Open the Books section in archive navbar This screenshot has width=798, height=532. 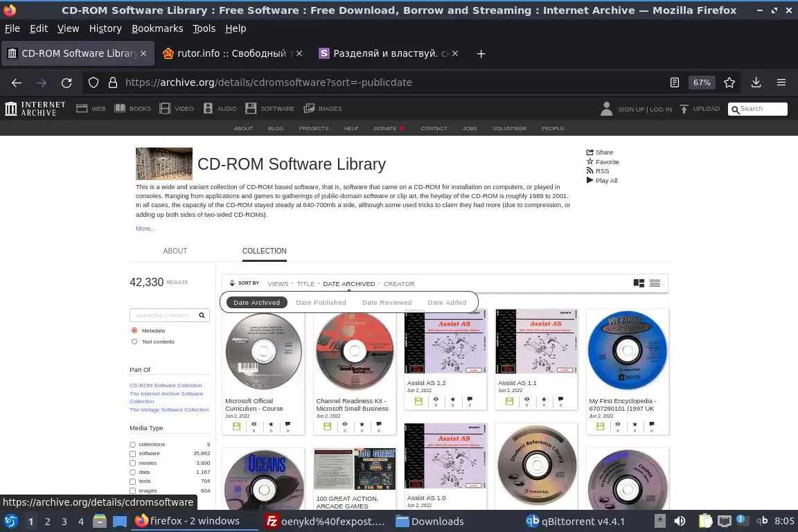(x=132, y=109)
